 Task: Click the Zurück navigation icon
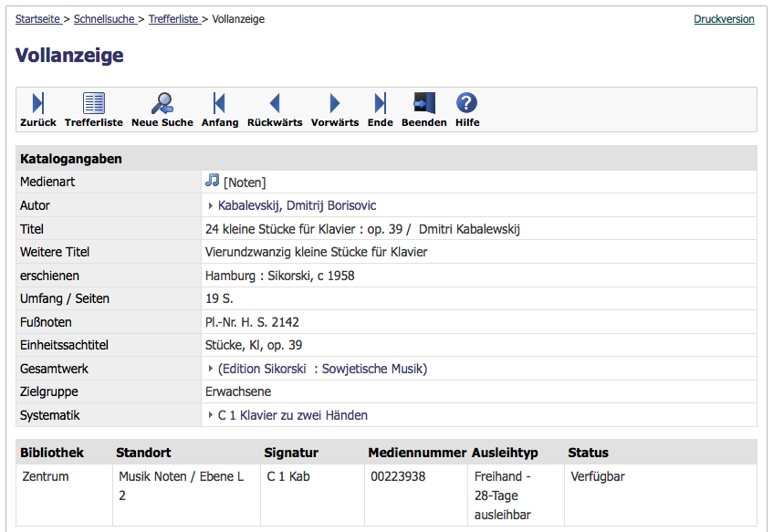tap(38, 103)
